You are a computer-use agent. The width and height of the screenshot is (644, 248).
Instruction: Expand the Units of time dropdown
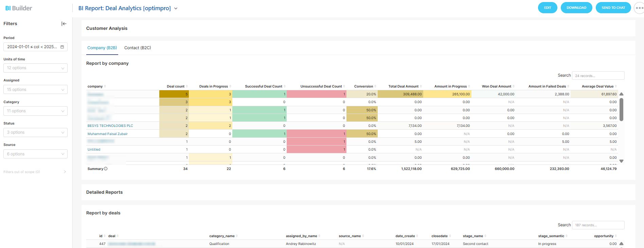click(x=35, y=68)
